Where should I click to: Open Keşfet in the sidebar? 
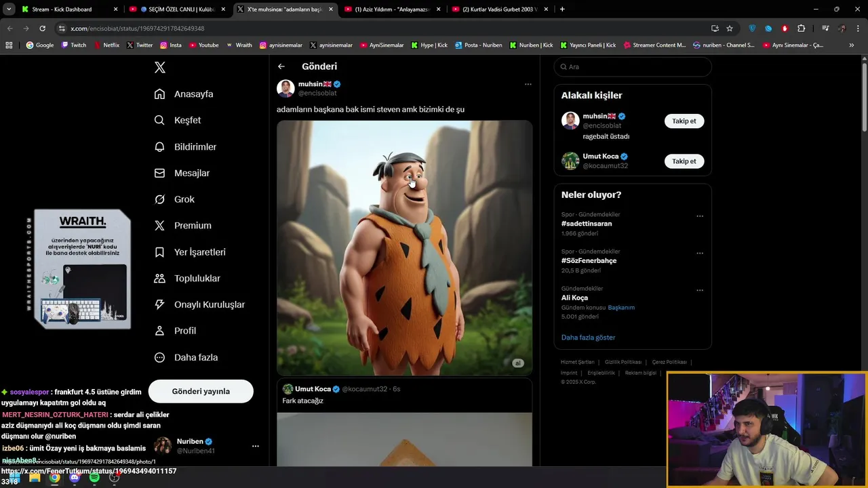(178, 120)
